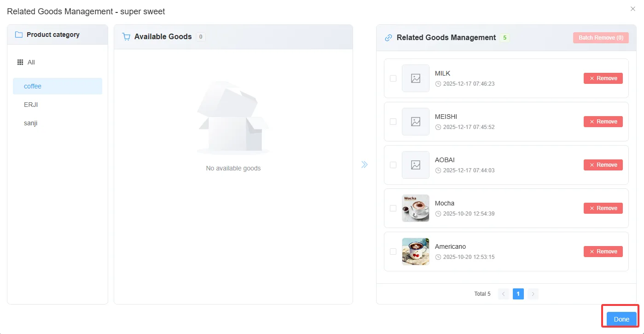644x334 pixels.
Task: Select the AOBAI checkbox
Action: pos(393,165)
